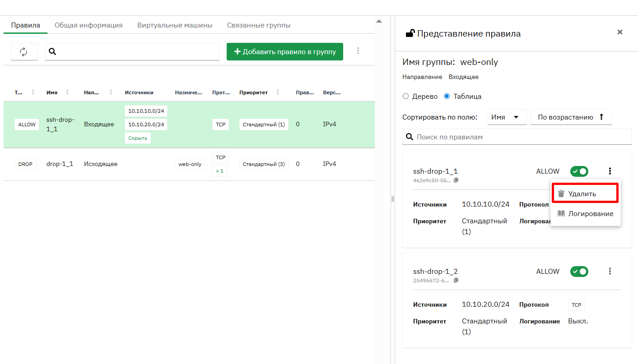The height and width of the screenshot is (364, 638).
Task: Toggle the По возрастанию sort order
Action: 571,117
